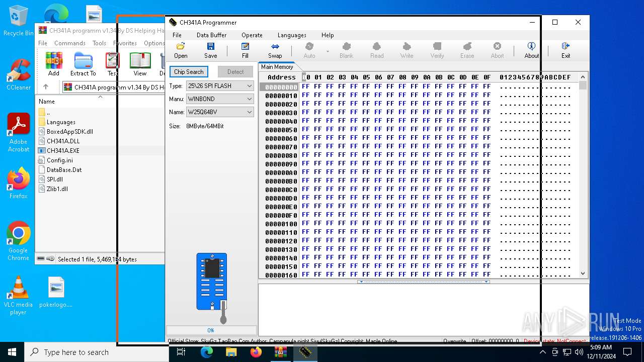This screenshot has width=644, height=362.
Task: Open the Auto button dropdown arrow
Action: (x=328, y=51)
